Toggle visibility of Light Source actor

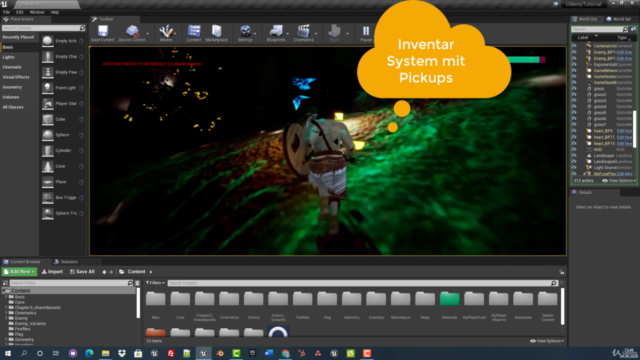574,167
